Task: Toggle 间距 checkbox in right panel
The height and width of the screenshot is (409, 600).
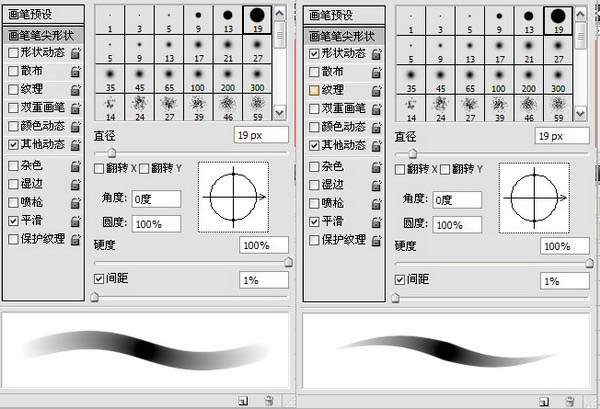Action: click(399, 279)
